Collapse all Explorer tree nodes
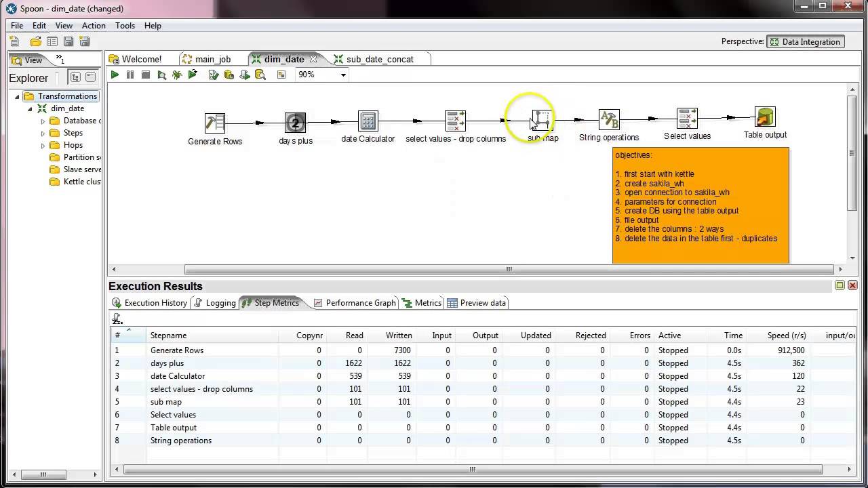Viewport: 868px width, 488px height. click(90, 77)
